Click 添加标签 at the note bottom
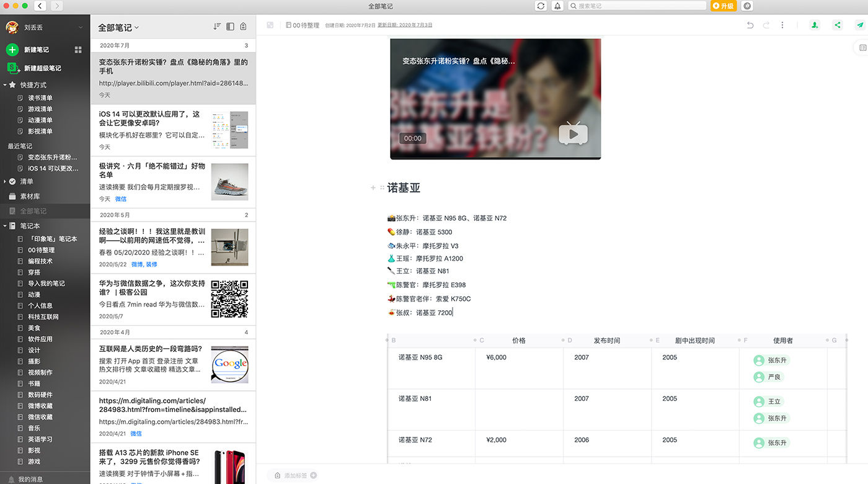 (296, 475)
